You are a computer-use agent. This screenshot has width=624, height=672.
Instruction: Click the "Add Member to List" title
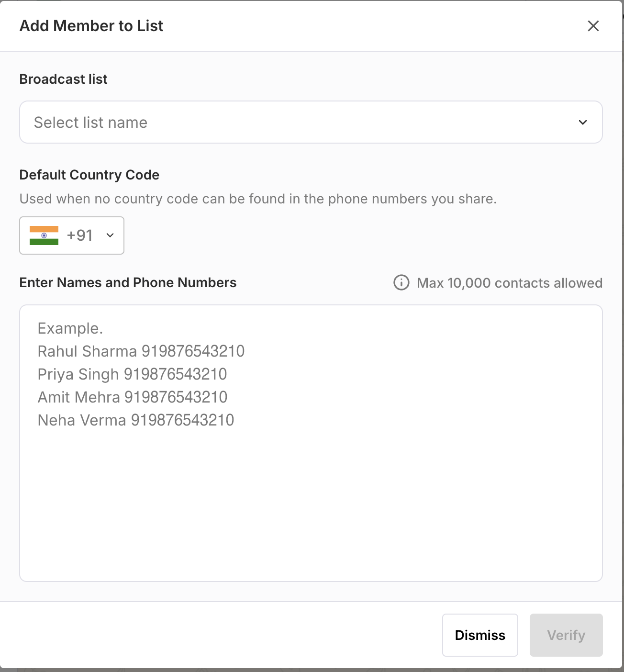(x=91, y=26)
